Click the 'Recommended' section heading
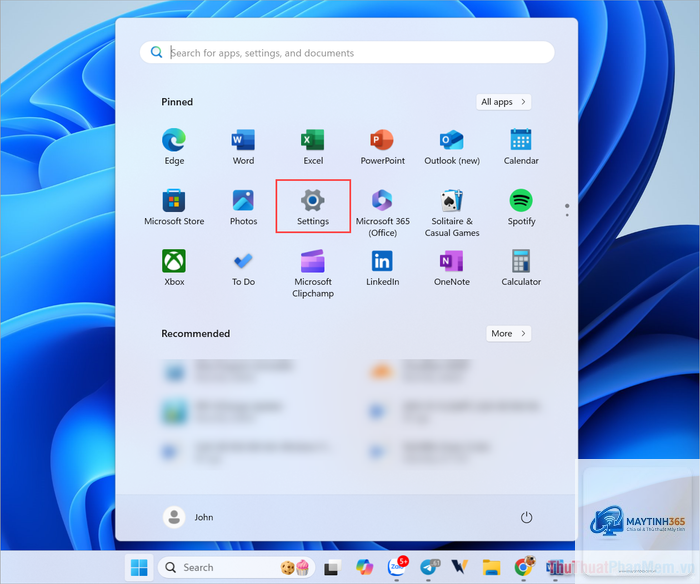 tap(196, 334)
